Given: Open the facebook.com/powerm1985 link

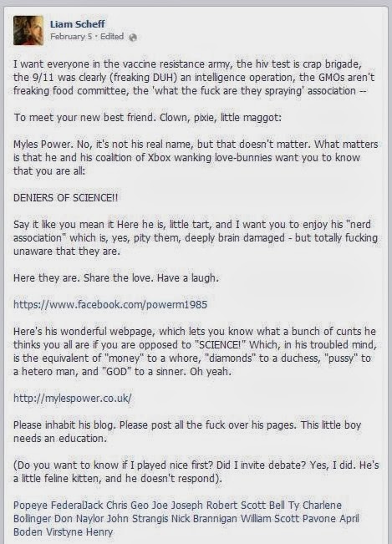Looking at the screenshot, I should click(x=110, y=305).
